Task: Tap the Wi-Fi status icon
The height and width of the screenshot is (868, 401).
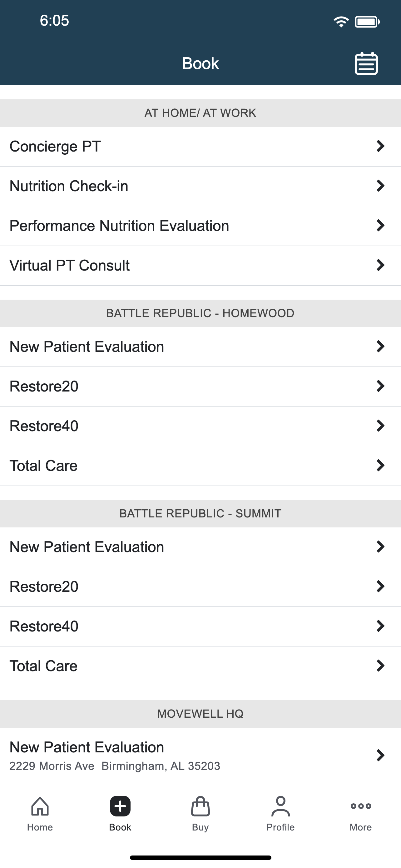Action: click(x=341, y=22)
